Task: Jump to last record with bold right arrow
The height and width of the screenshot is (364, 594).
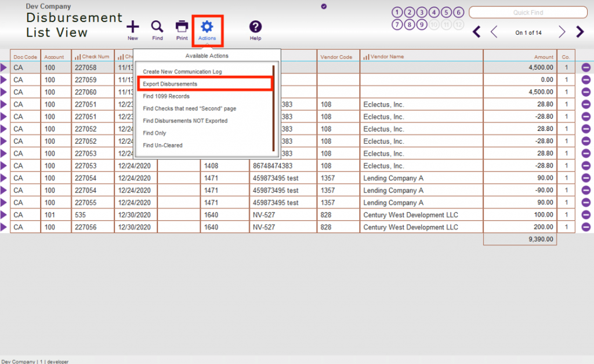Action: [579, 32]
